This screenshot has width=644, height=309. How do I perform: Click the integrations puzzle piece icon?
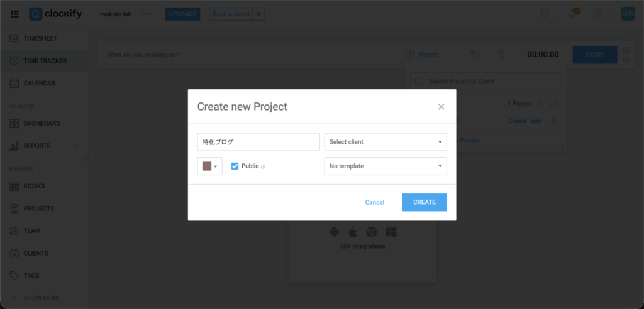(545, 14)
